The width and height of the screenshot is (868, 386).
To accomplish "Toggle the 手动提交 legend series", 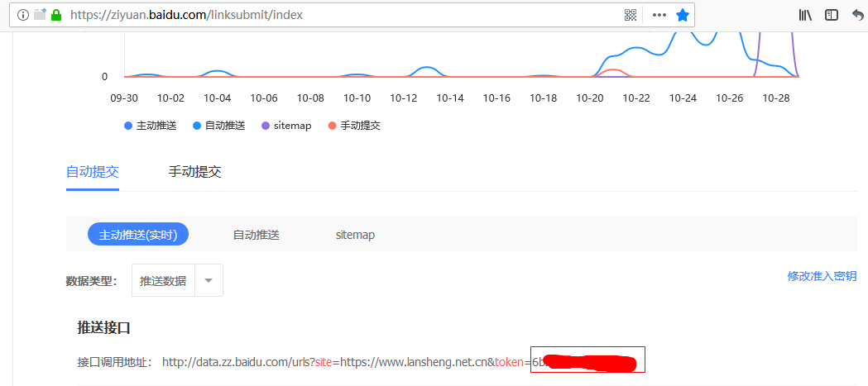I will coord(354,126).
